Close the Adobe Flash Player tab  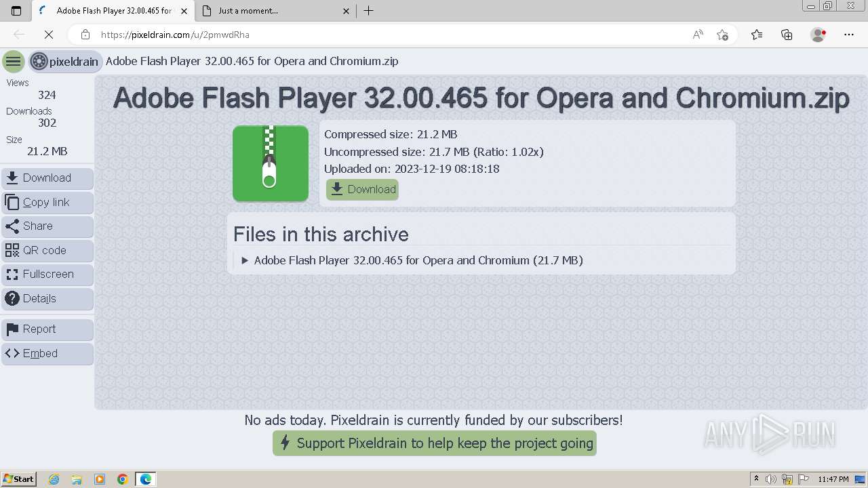tap(184, 11)
